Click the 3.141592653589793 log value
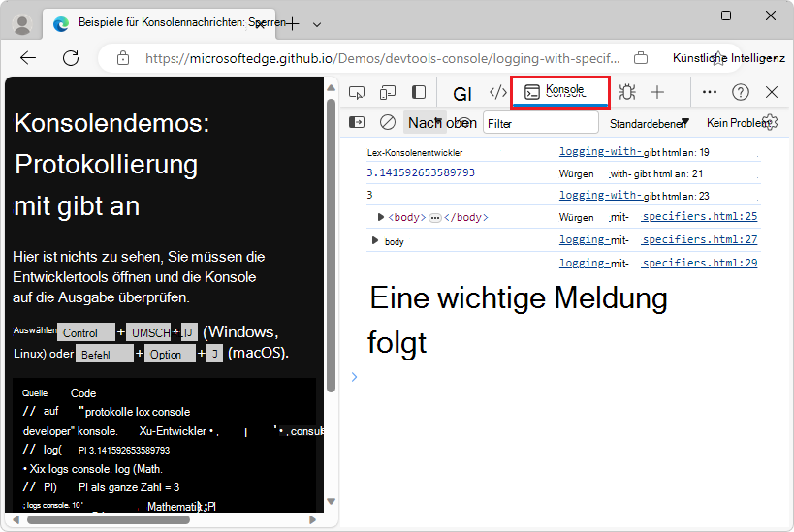Image resolution: width=794 pixels, height=532 pixels. (x=421, y=172)
